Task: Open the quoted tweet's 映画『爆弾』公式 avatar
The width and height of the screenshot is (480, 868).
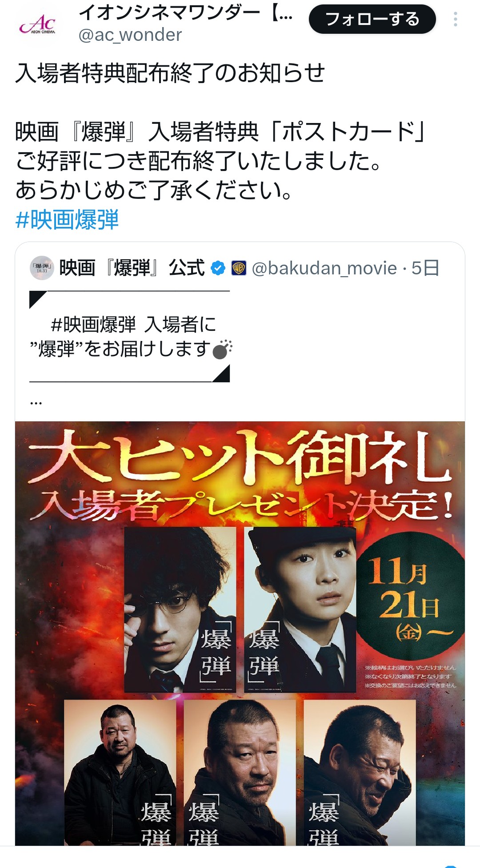Action: coord(42,268)
